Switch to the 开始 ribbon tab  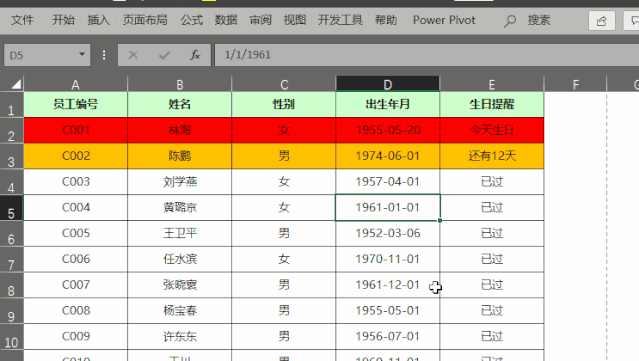tap(63, 20)
